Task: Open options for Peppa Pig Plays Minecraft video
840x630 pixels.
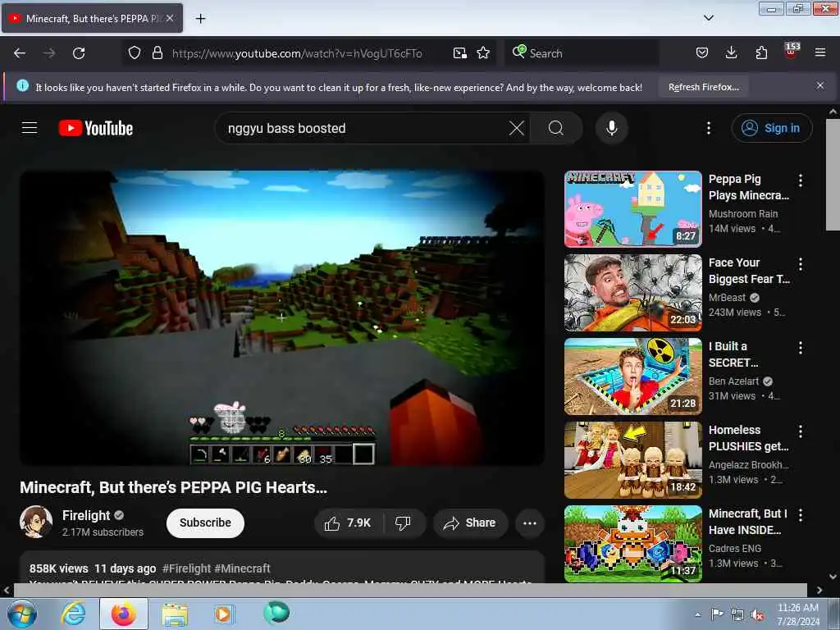Action: (x=801, y=180)
